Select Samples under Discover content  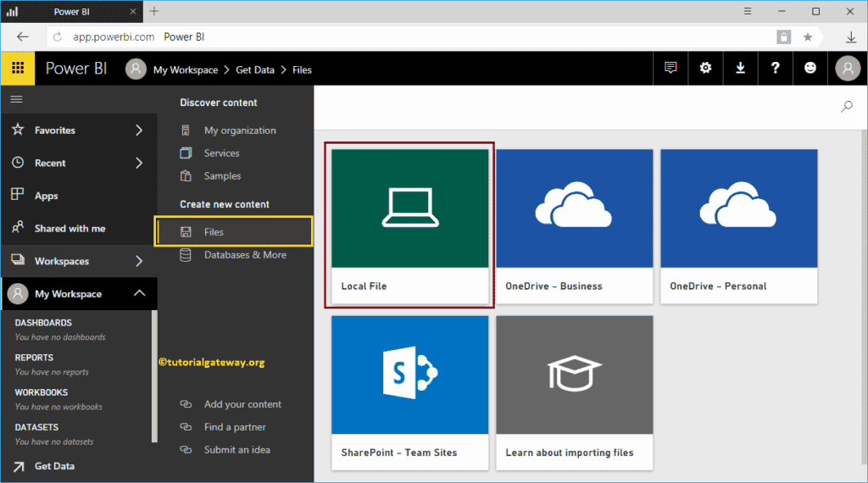222,176
